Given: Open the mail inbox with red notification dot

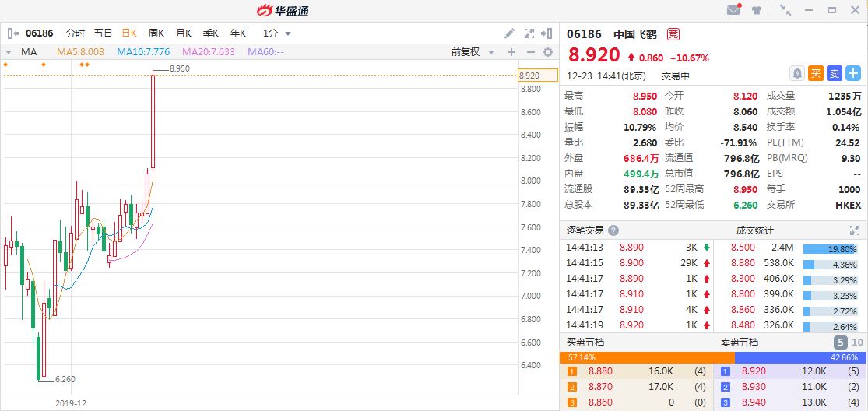Looking at the screenshot, I should tap(733, 10).
